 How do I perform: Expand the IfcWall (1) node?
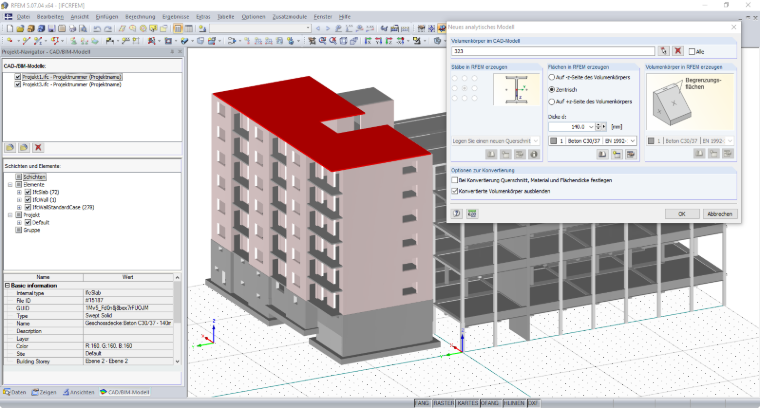pyautogui.click(x=19, y=200)
